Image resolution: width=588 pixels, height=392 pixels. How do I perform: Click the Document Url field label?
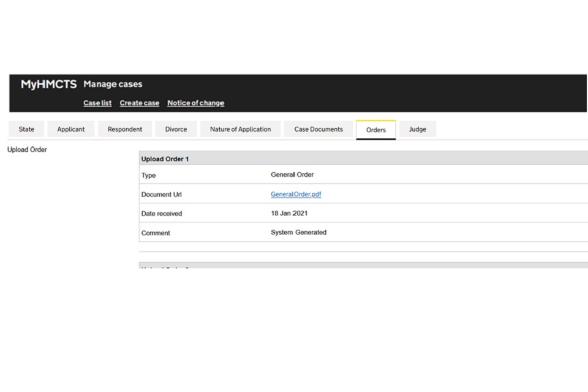point(161,195)
